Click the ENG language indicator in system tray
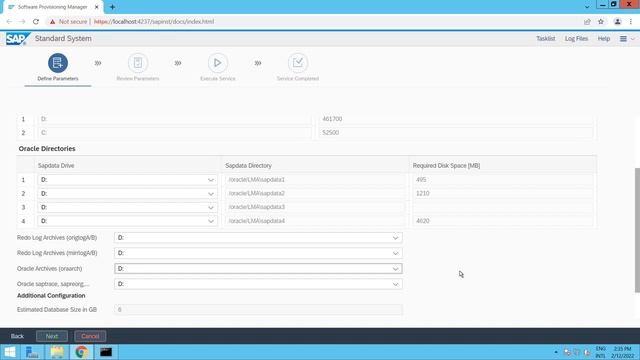 [x=600, y=349]
